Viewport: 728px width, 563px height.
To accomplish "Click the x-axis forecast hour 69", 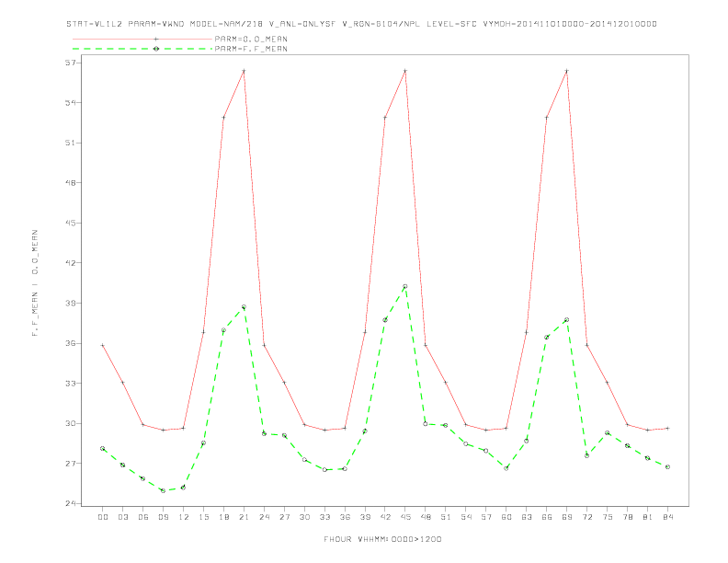I will click(x=567, y=517).
